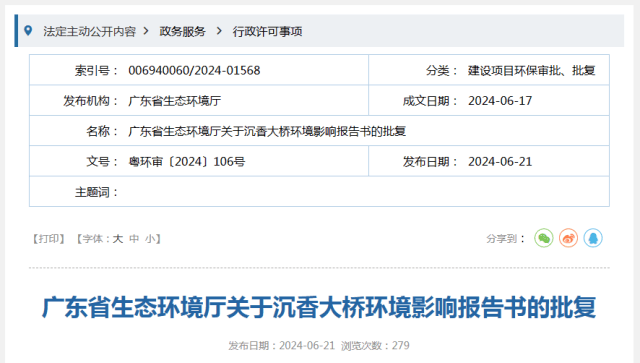
Task: Click chevron after 法定主动公开内容
Action: click(146, 31)
